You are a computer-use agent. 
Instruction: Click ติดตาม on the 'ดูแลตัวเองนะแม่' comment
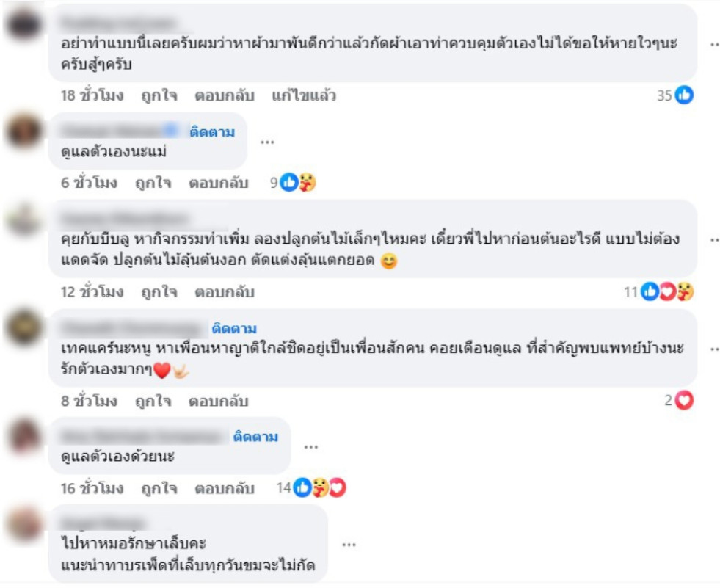(x=212, y=132)
